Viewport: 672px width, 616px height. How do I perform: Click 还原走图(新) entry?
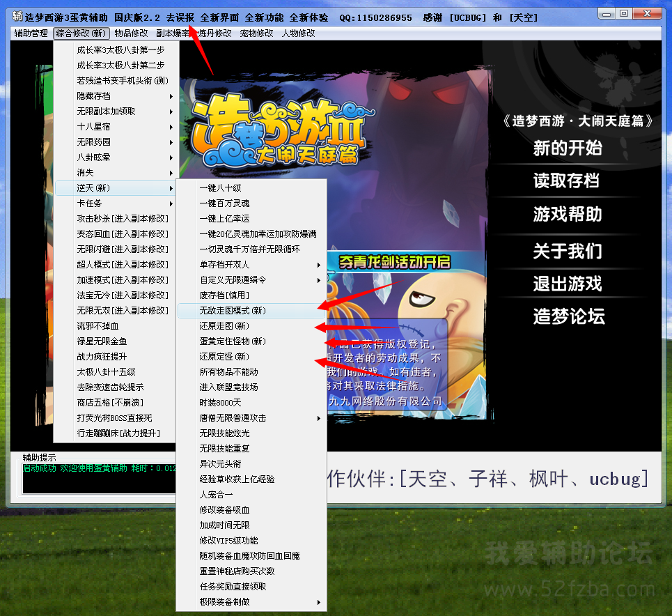coord(251,326)
